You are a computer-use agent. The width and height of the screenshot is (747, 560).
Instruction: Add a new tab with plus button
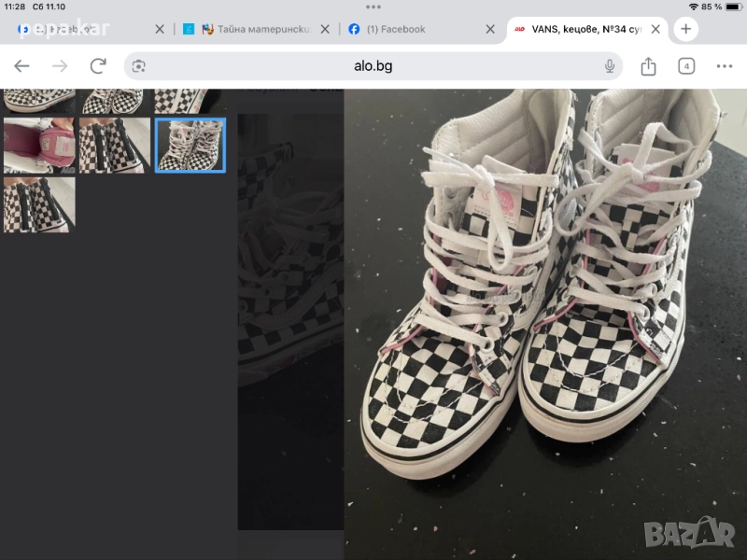click(685, 29)
